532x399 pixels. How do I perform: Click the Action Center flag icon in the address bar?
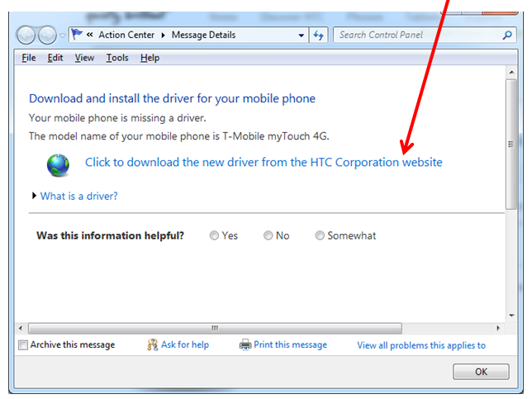pos(77,34)
